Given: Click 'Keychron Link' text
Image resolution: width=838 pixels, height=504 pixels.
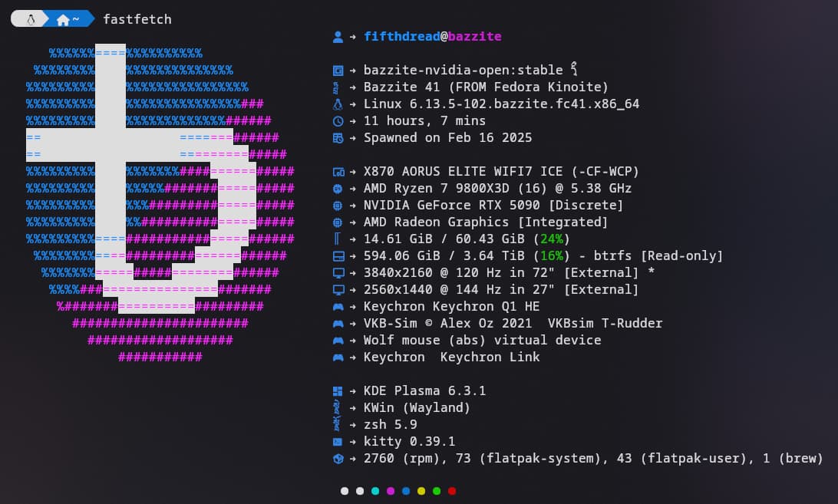Looking at the screenshot, I should (x=490, y=357).
